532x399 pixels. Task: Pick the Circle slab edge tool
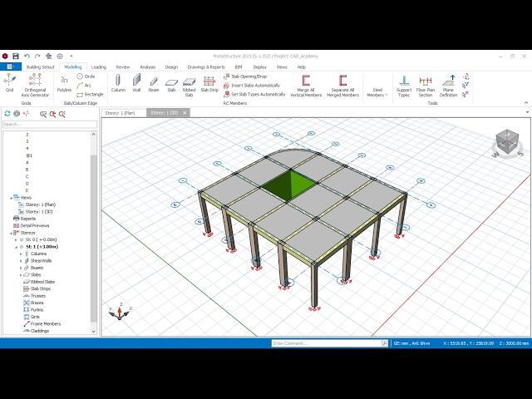(86, 76)
